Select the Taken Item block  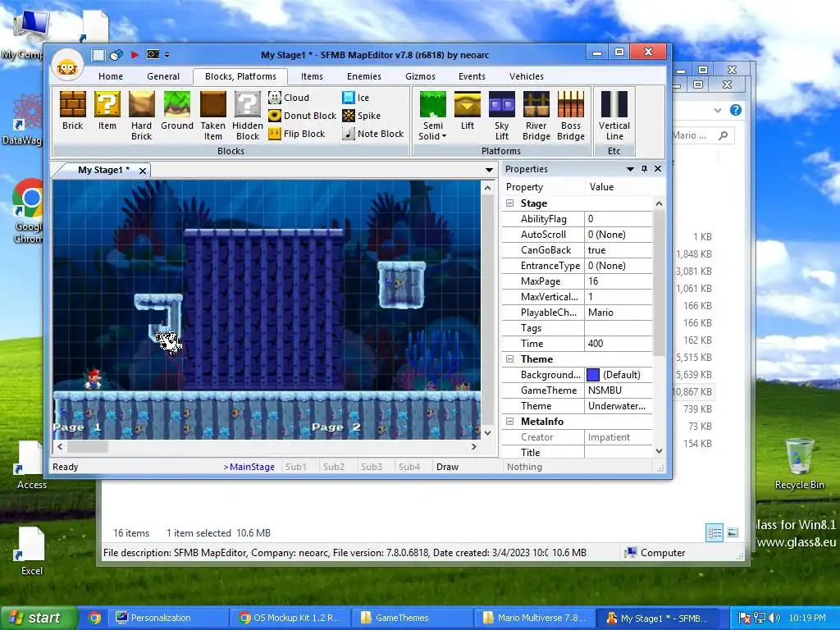click(x=212, y=116)
